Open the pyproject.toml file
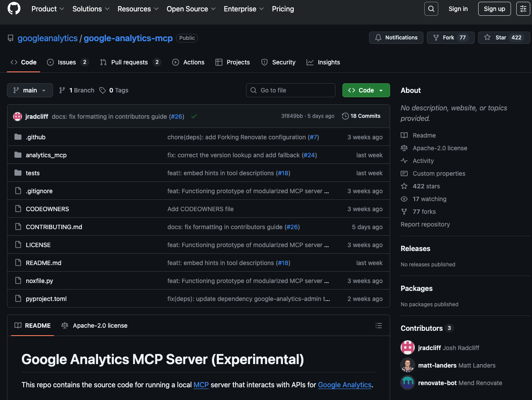The width and height of the screenshot is (532, 400). (x=46, y=299)
